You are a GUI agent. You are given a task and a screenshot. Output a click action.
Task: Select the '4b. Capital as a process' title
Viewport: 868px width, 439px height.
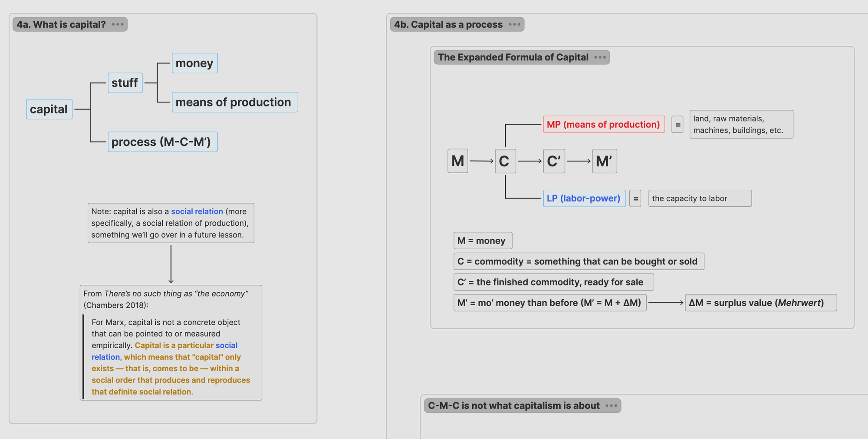click(x=448, y=24)
